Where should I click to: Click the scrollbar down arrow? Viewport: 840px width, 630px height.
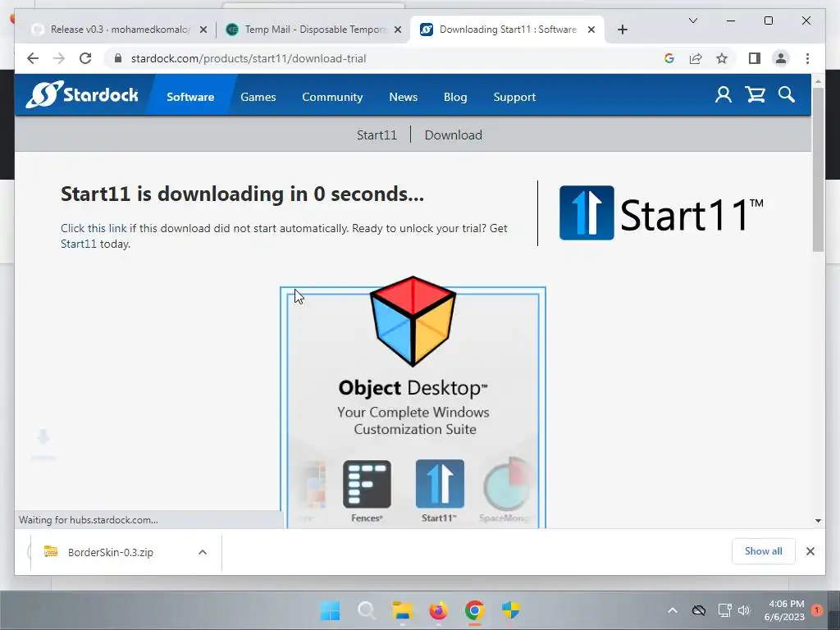coord(818,520)
